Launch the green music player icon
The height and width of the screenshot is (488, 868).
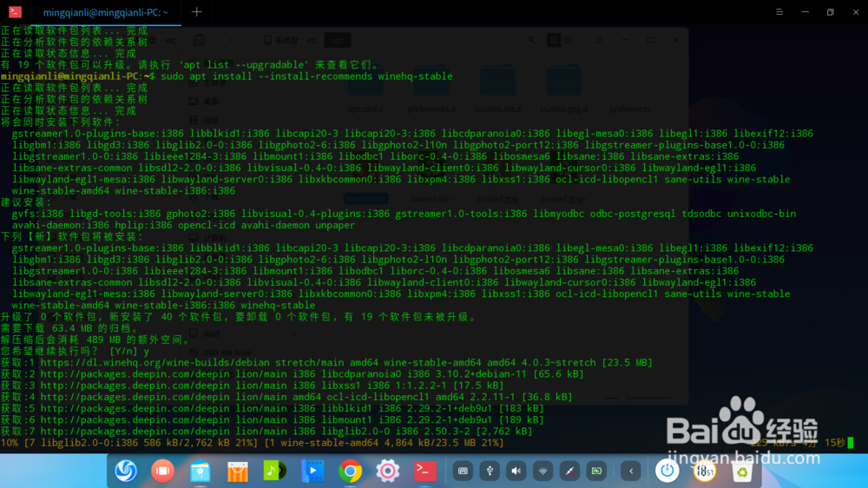275,471
